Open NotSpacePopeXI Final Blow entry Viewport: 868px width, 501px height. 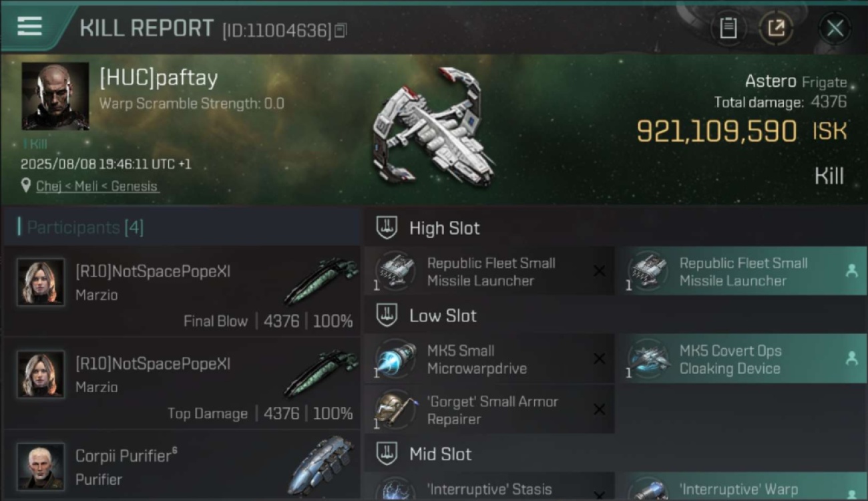pos(182,291)
